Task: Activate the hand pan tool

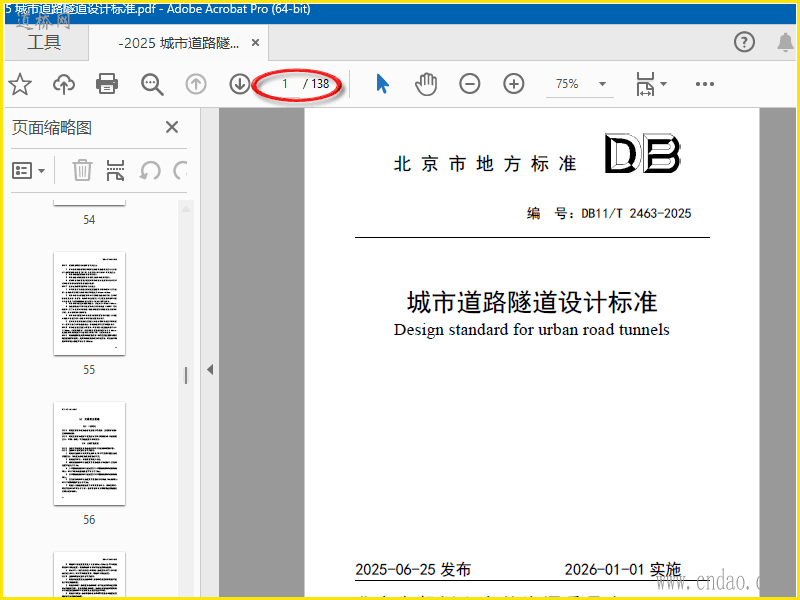Action: 426,84
